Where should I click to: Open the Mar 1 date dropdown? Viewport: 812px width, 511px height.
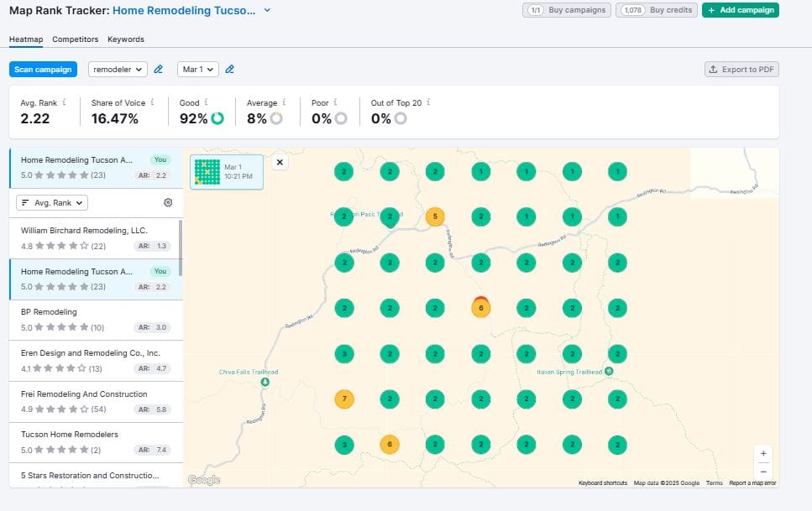coord(198,70)
